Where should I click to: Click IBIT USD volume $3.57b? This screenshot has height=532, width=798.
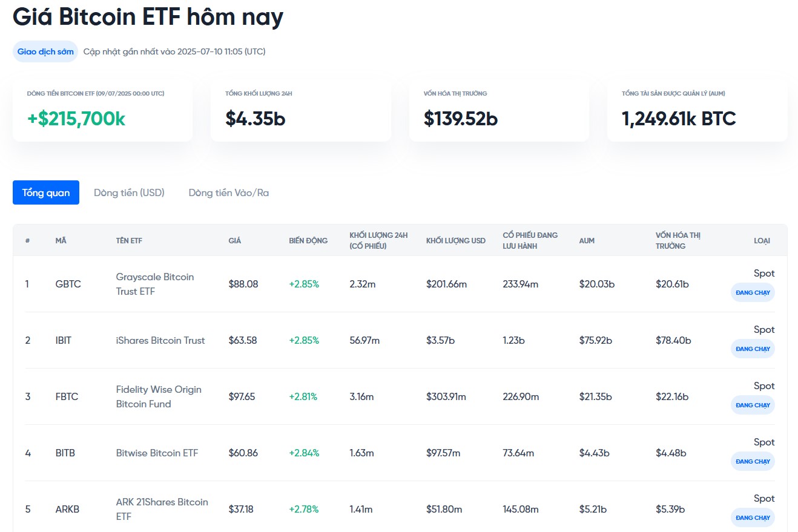click(440, 340)
